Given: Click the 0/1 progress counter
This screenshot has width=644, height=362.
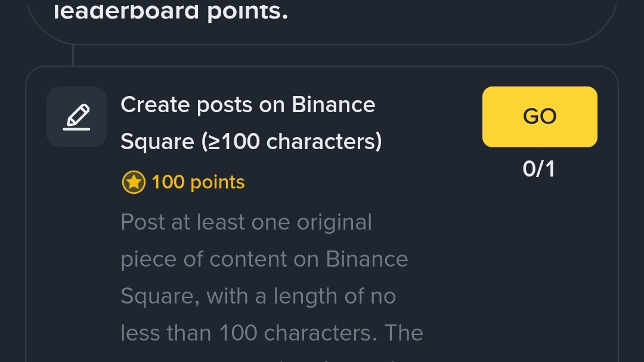Looking at the screenshot, I should click(538, 169).
